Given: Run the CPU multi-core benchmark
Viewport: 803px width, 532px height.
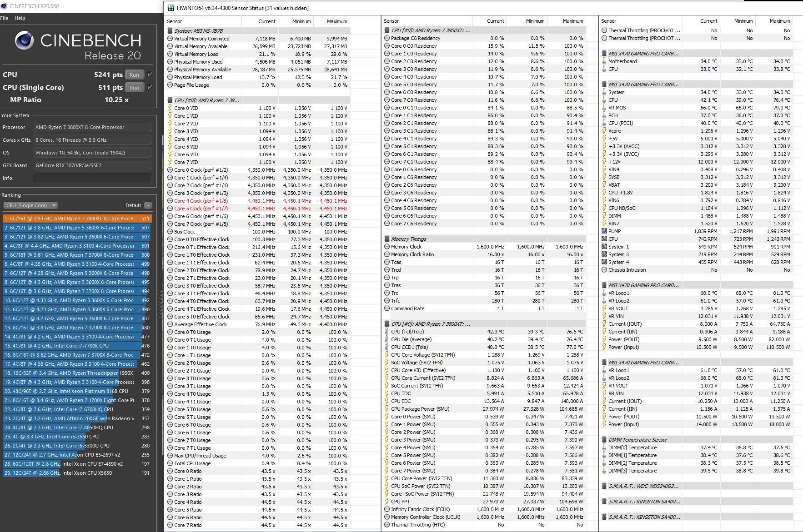Looking at the screenshot, I should coord(134,75).
